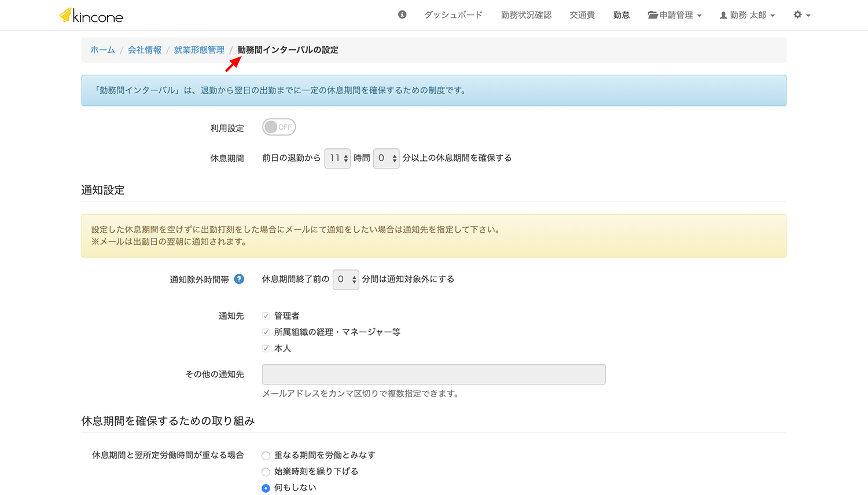Click the folder icon for 申請管理
Screen dimensions: 868x495
(653, 15)
